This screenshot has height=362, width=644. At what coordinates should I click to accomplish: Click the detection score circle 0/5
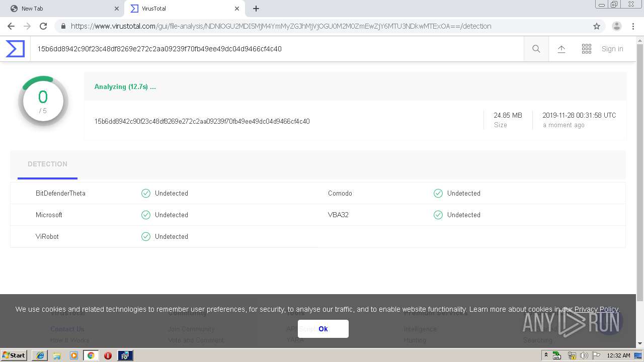point(43,102)
